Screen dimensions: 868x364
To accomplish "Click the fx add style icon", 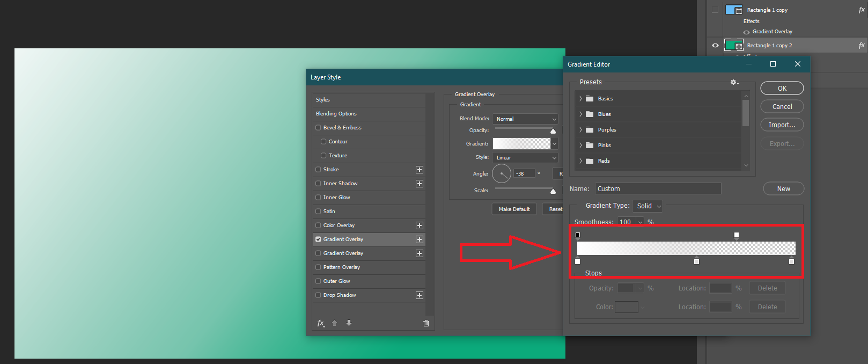I will click(321, 323).
